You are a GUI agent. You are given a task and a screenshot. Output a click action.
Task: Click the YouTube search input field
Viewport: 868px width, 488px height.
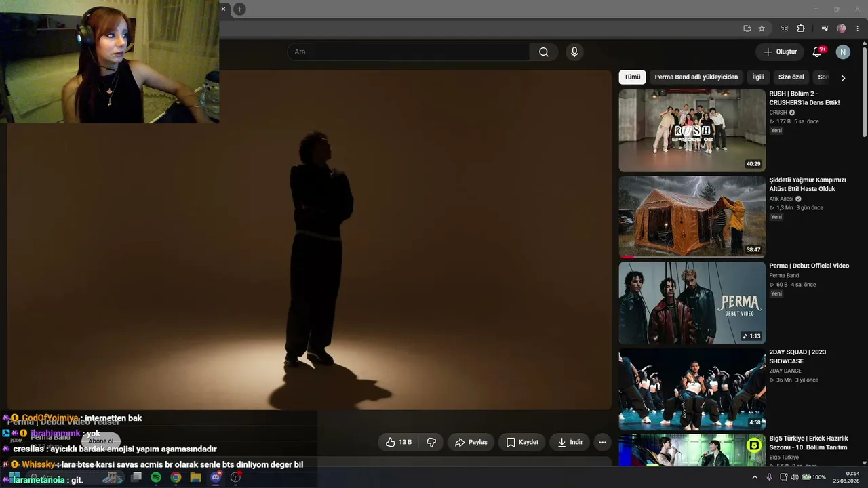point(408,52)
